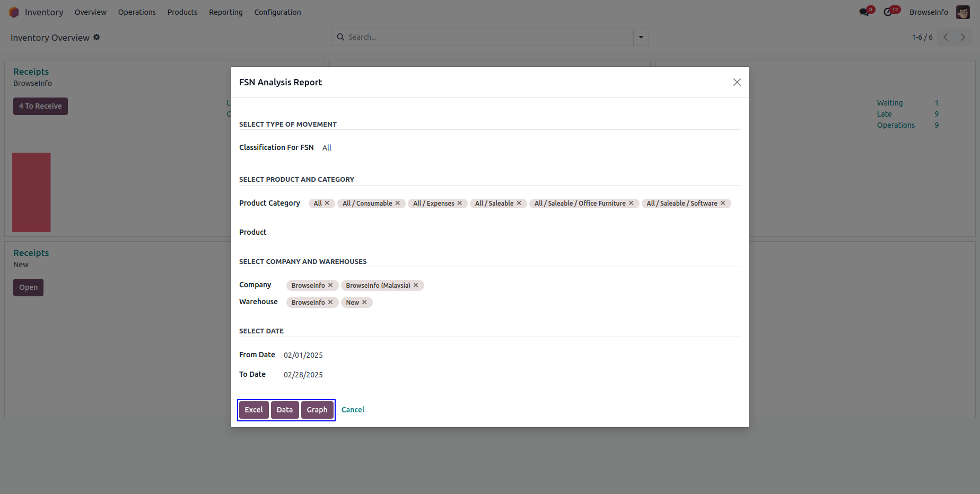The height and width of the screenshot is (494, 980).
Task: Open Classification For FSN dropdown
Action: 531,148
